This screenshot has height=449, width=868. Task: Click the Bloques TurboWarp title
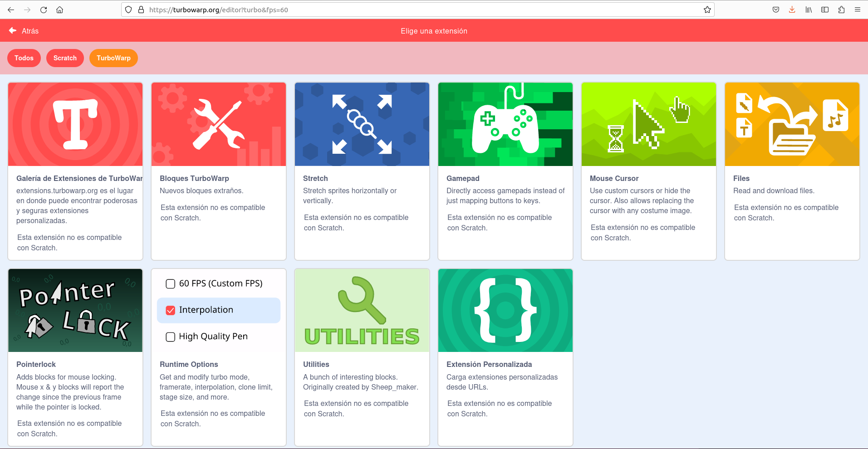(194, 178)
